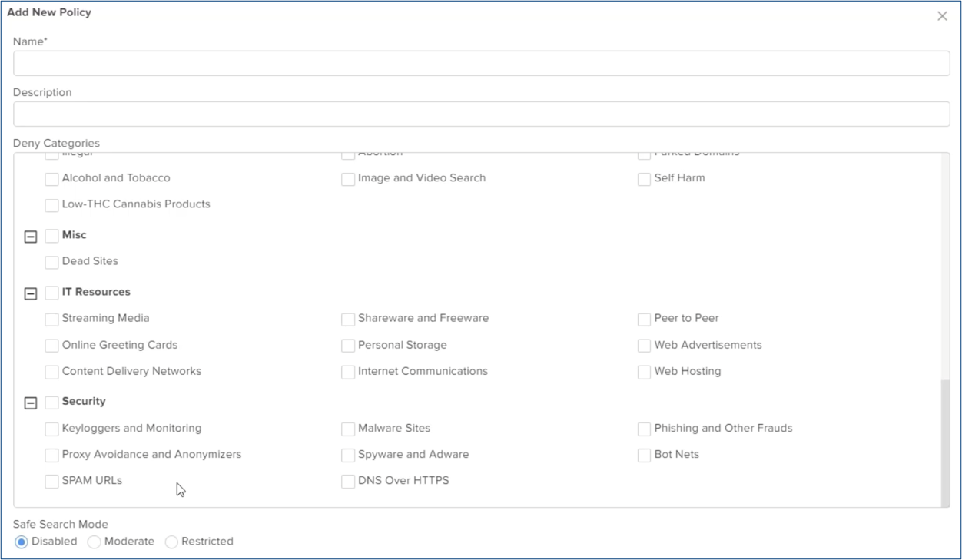This screenshot has height=560, width=962.
Task: Collapse the Security section
Action: pyautogui.click(x=30, y=401)
